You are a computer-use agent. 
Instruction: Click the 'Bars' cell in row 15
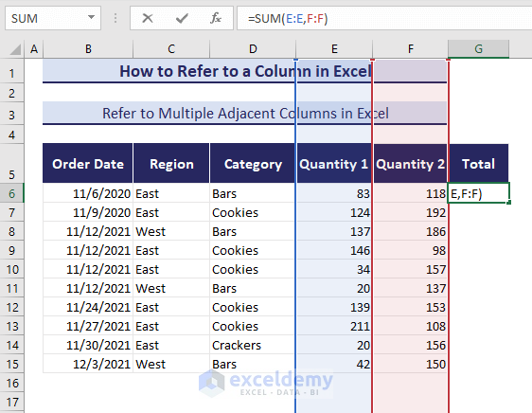[x=253, y=364]
